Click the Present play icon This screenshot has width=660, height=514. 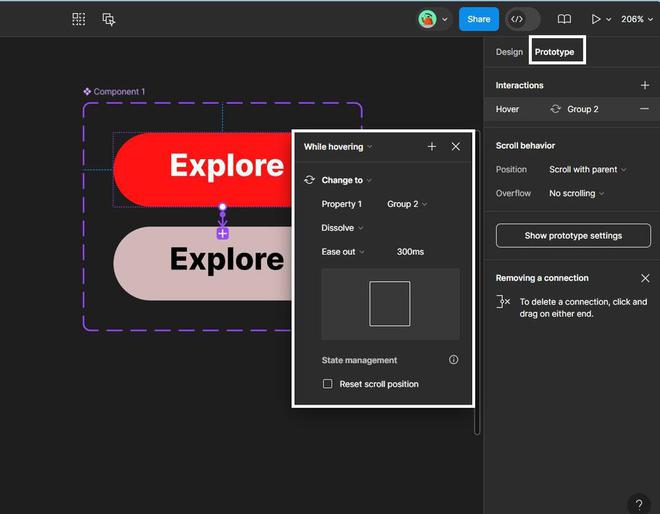595,19
